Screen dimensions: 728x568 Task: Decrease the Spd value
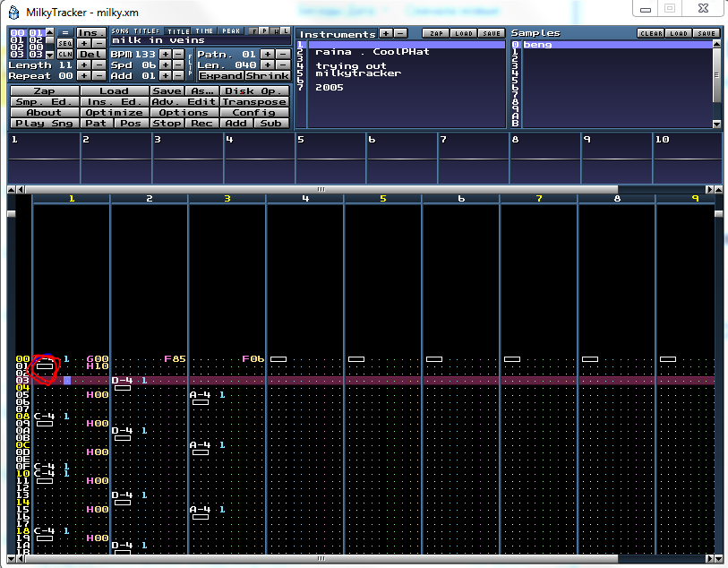(x=178, y=65)
